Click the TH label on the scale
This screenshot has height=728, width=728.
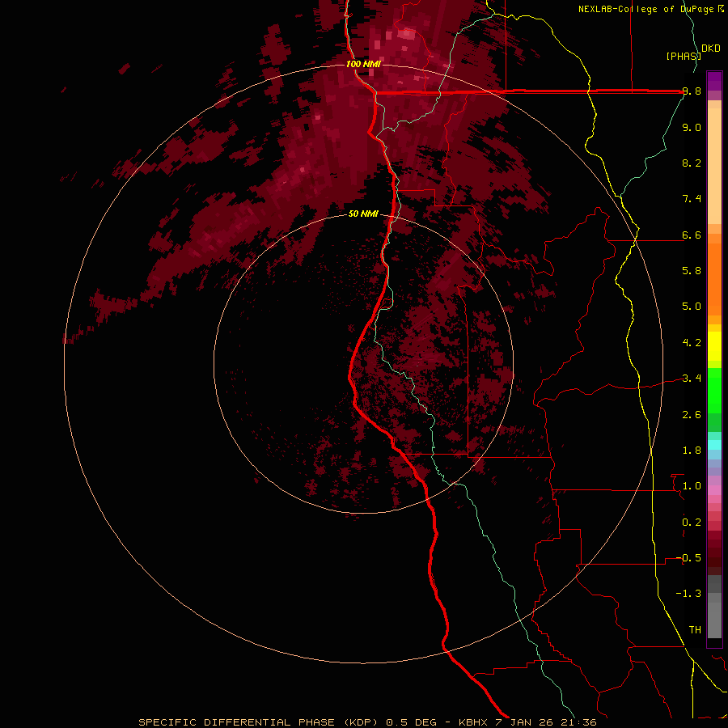point(695,630)
